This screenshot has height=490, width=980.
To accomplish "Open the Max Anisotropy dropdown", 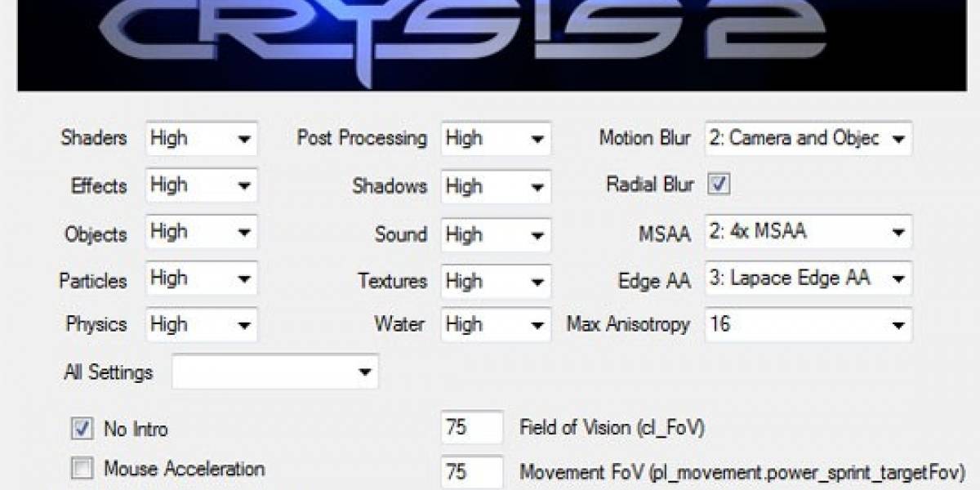I will pyautogui.click(x=808, y=325).
